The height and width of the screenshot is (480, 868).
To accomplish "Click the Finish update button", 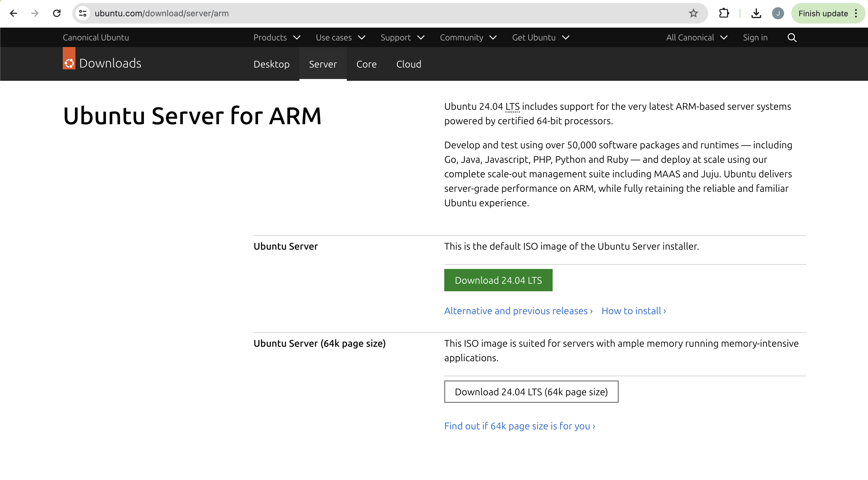I will tap(823, 14).
